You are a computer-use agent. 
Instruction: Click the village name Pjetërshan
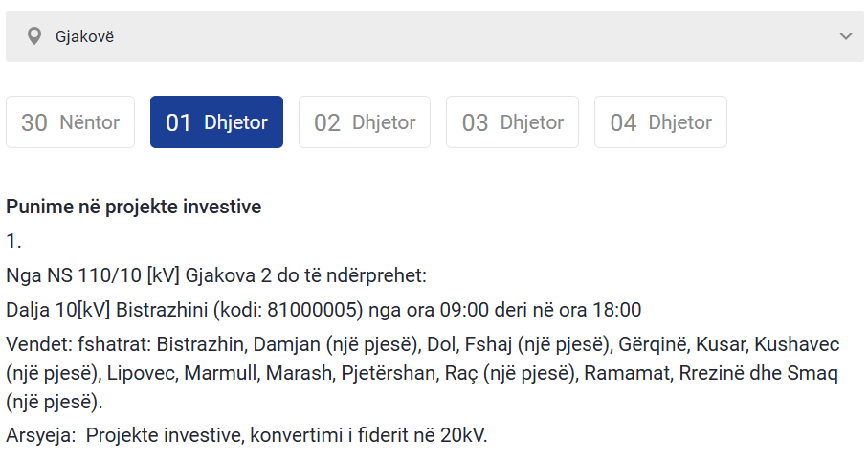[x=388, y=373]
